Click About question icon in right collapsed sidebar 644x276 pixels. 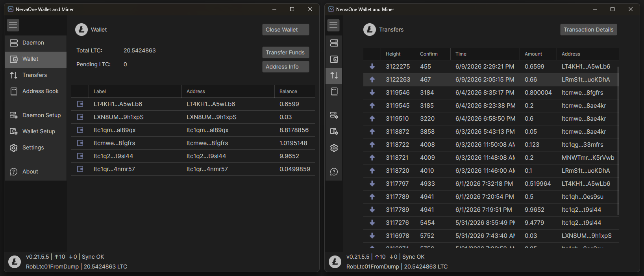[x=334, y=172]
